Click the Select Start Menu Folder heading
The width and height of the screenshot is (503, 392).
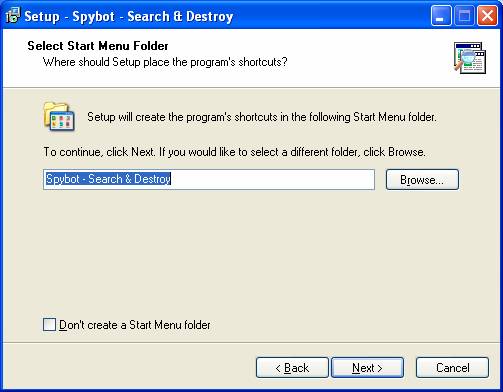[x=98, y=46]
